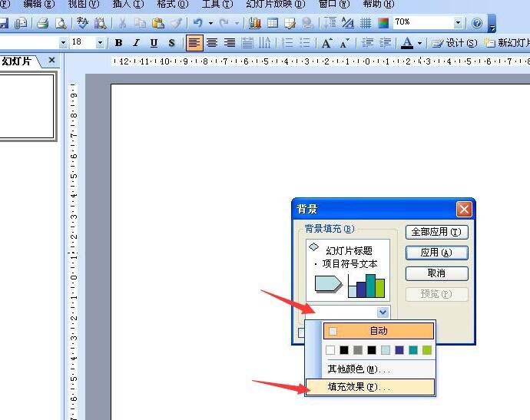Open the font size 18 dropdown
The image size is (530, 420).
(x=100, y=43)
